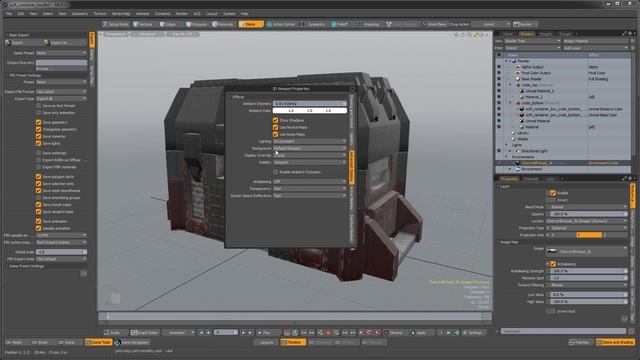
Task: Click the Render toolbar button
Action: tap(525, 24)
